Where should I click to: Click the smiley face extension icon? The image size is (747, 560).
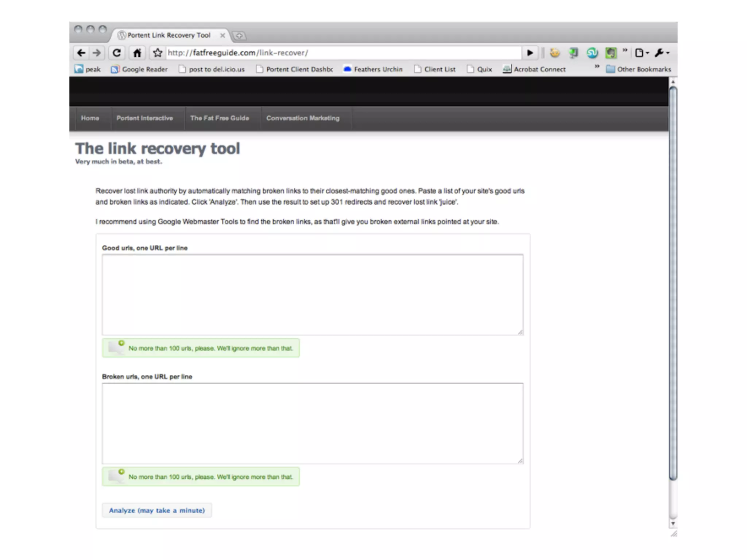[555, 53]
